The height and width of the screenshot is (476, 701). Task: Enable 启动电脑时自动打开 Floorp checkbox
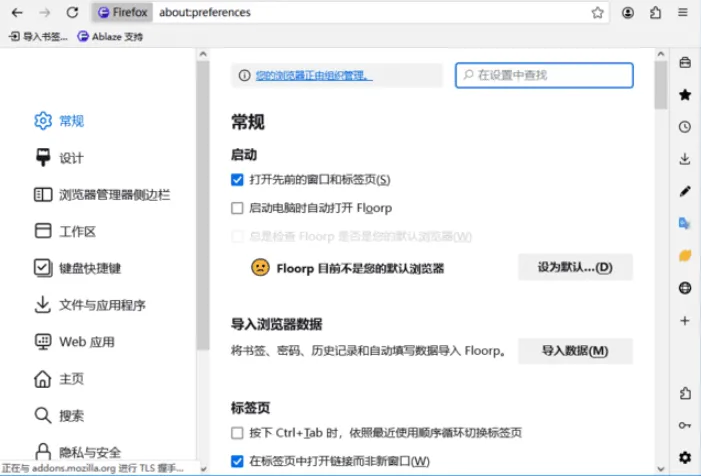(237, 208)
